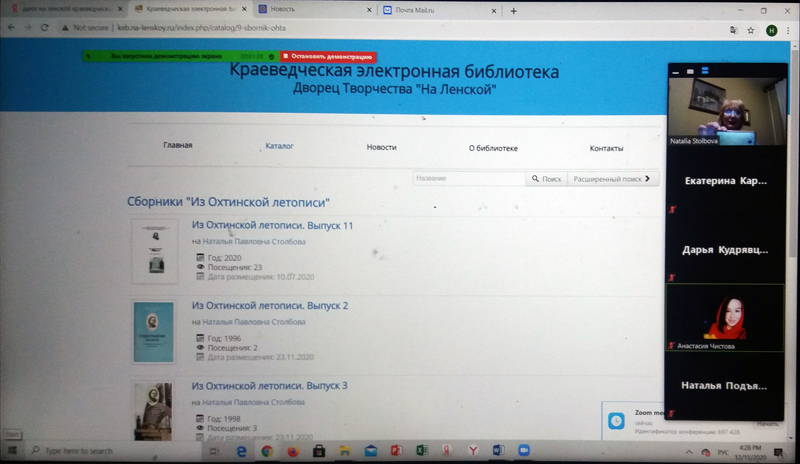
Task: Open the Новости menu item
Action: coord(381,147)
